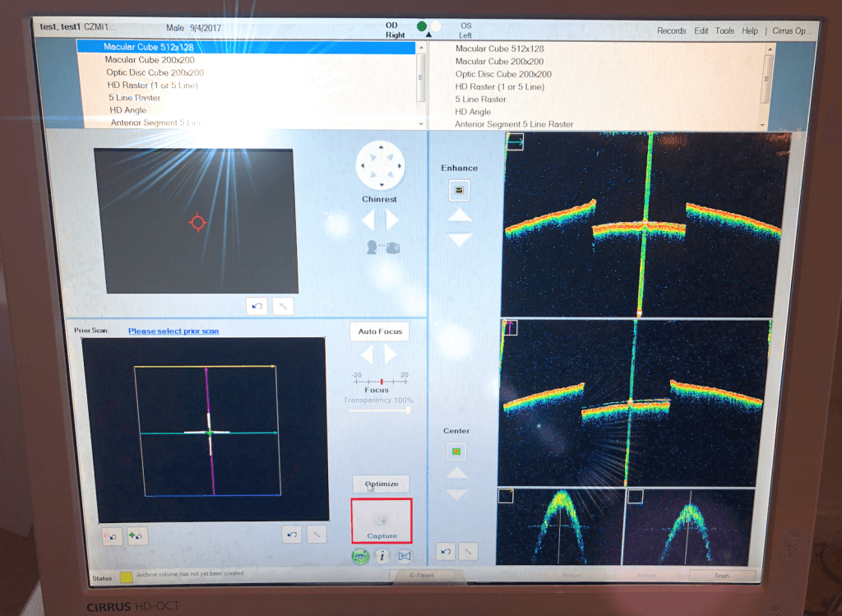Click the patient-to-camera alignment icon

pos(383,248)
